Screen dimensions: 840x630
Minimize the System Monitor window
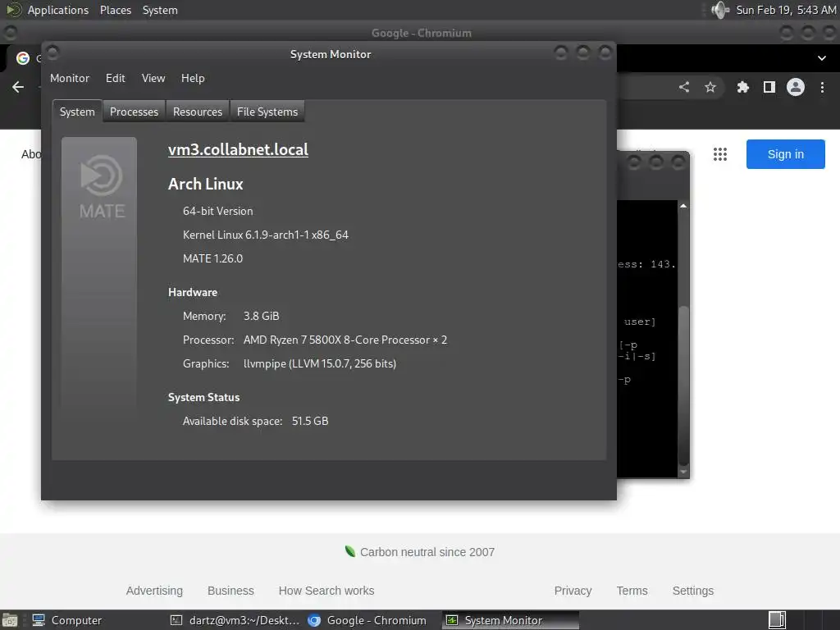coord(561,52)
